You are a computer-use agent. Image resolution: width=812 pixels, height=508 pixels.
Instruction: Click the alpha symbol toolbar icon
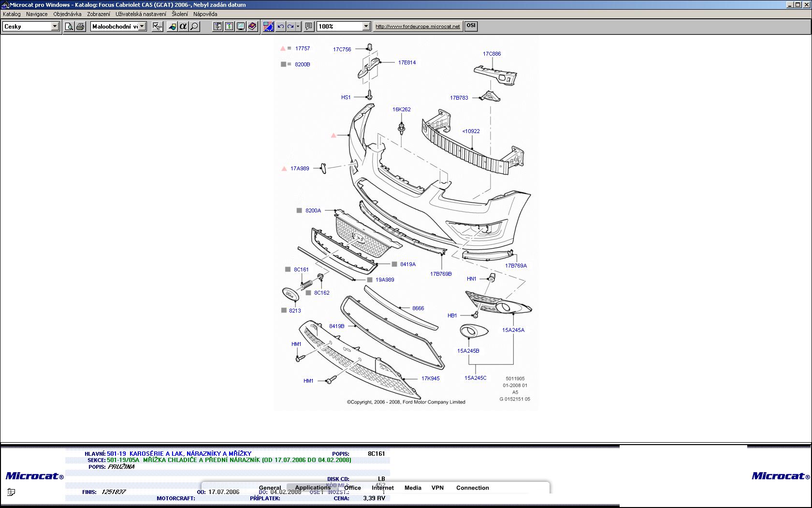click(183, 27)
